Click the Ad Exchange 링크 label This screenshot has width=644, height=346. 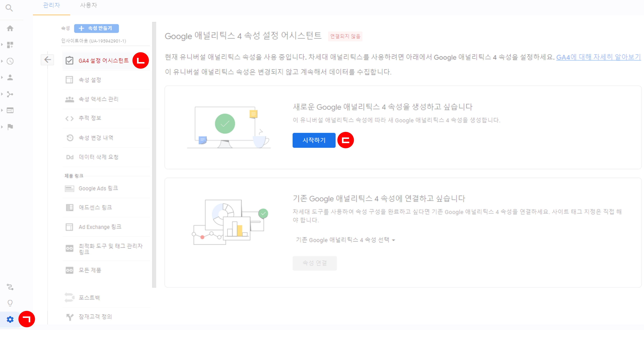(100, 227)
